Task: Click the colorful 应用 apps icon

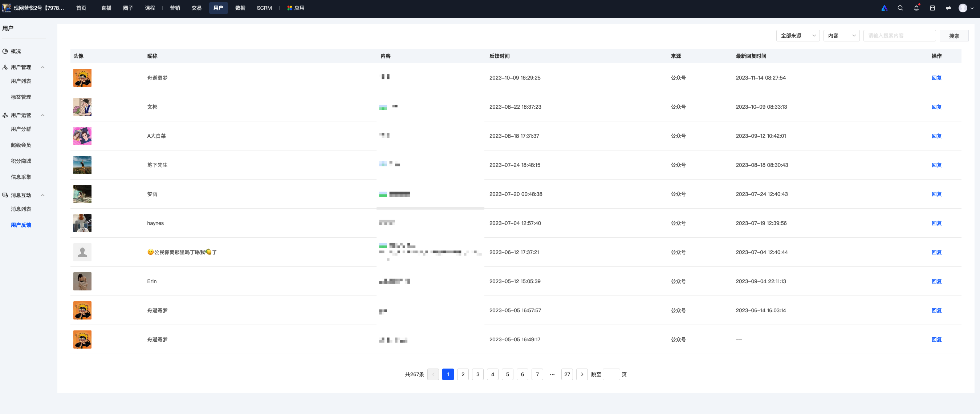Action: (289, 8)
